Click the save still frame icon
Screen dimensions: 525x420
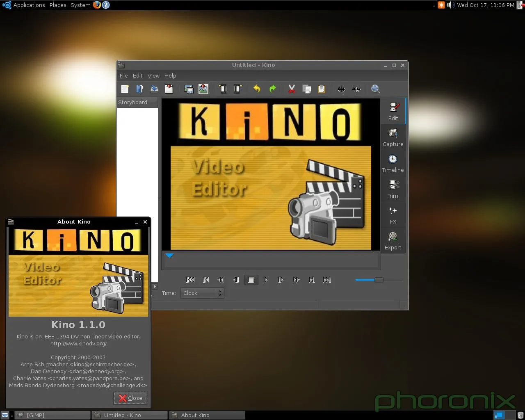(x=189, y=89)
